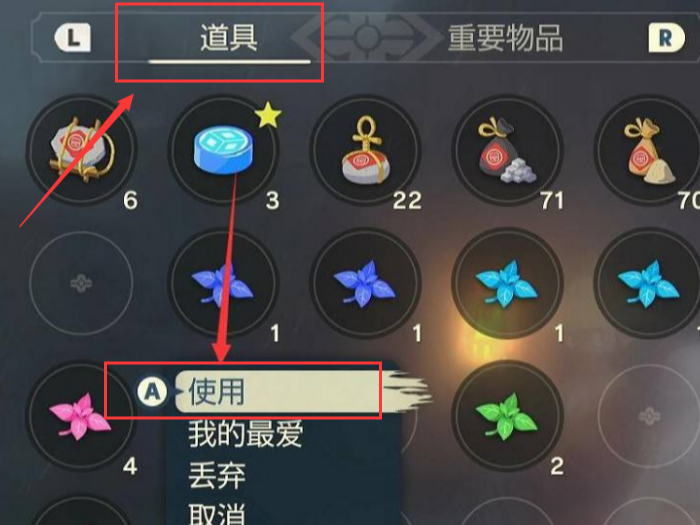Select the pink mint leaf with count 4
The height and width of the screenshot is (525, 700).
click(81, 416)
